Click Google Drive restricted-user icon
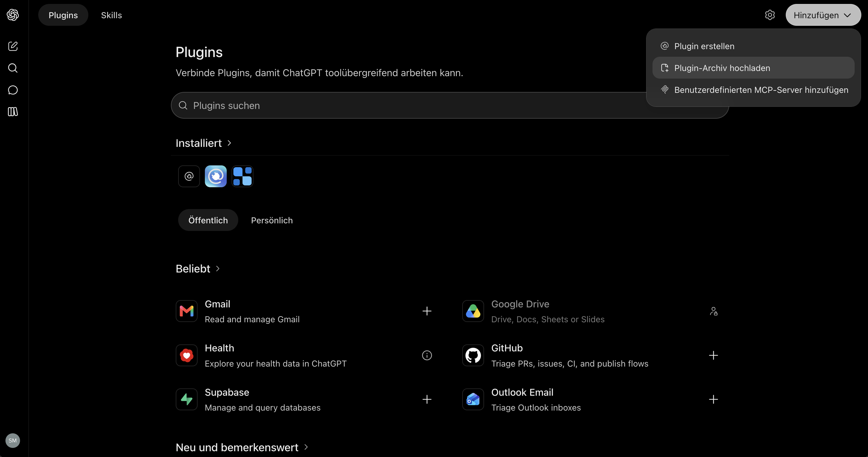This screenshot has width=868, height=457. tap(713, 311)
